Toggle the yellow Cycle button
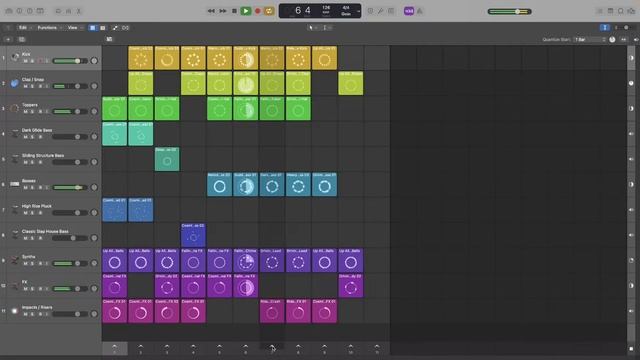640x360 pixels. [269, 11]
